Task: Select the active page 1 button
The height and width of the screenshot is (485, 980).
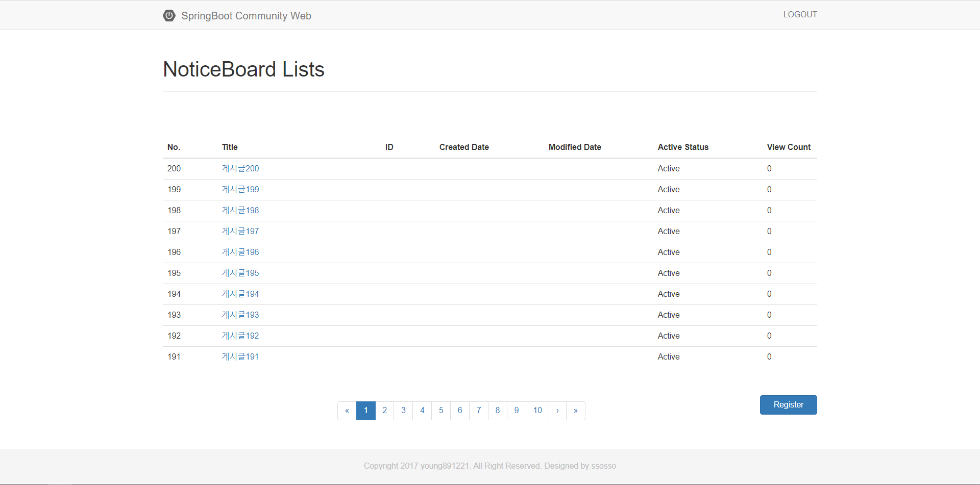Action: (x=366, y=411)
